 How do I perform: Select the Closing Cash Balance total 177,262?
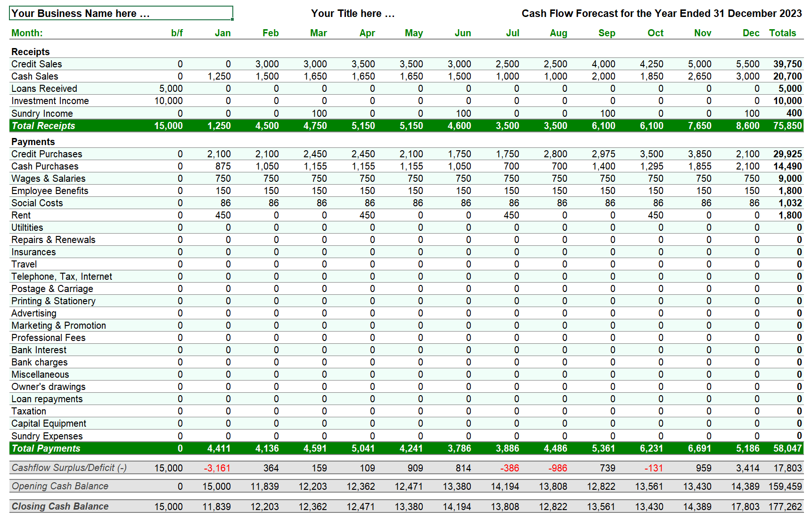[x=785, y=507]
